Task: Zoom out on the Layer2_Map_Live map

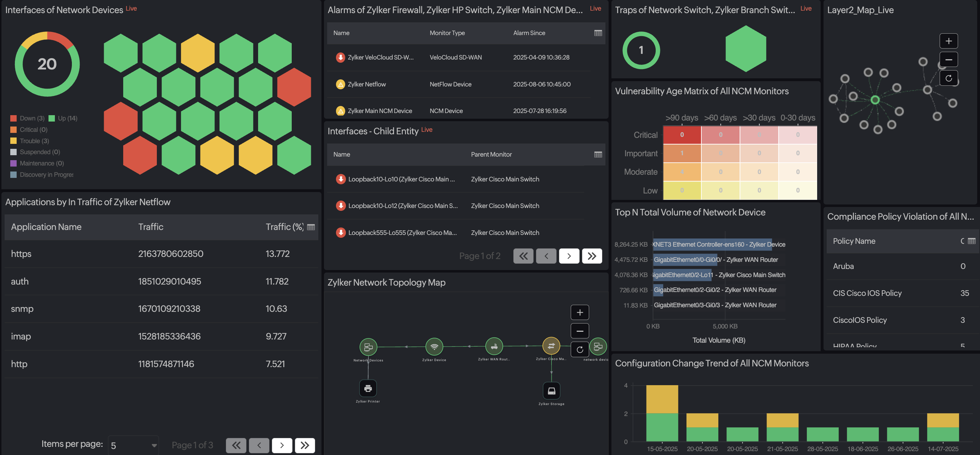Action: point(949,60)
